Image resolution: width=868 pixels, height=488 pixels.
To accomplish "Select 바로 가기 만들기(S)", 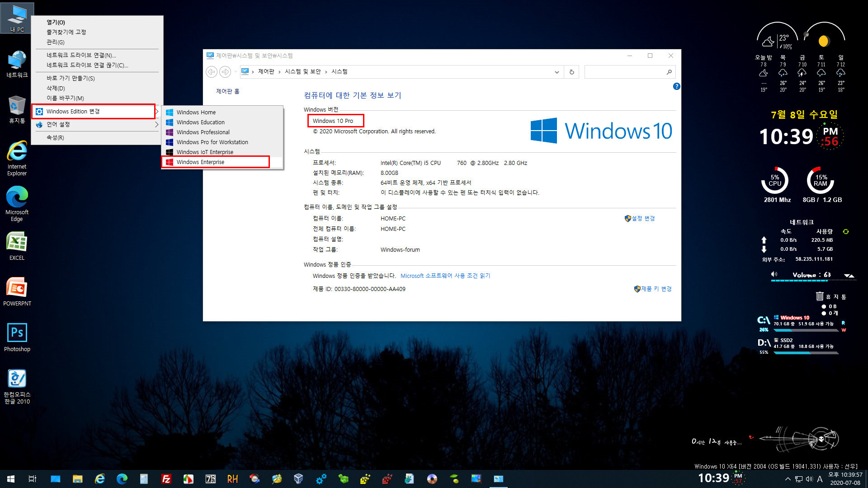I will (x=97, y=78).
